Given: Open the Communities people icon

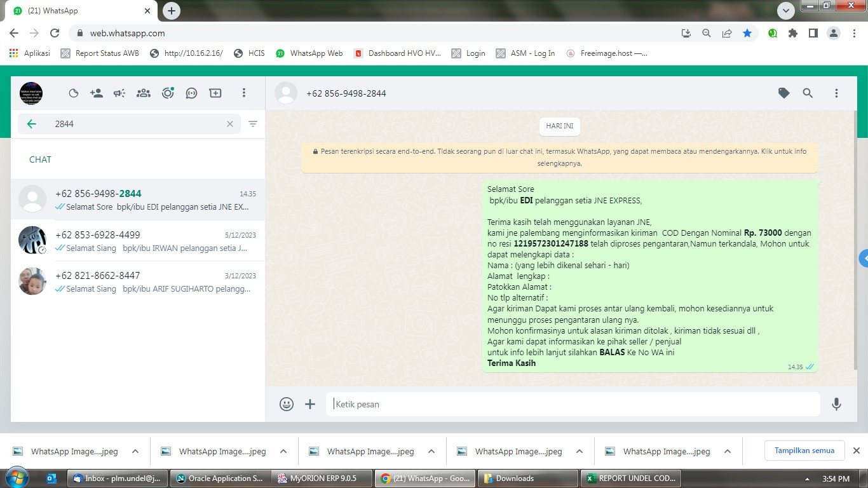Looking at the screenshot, I should coord(144,93).
